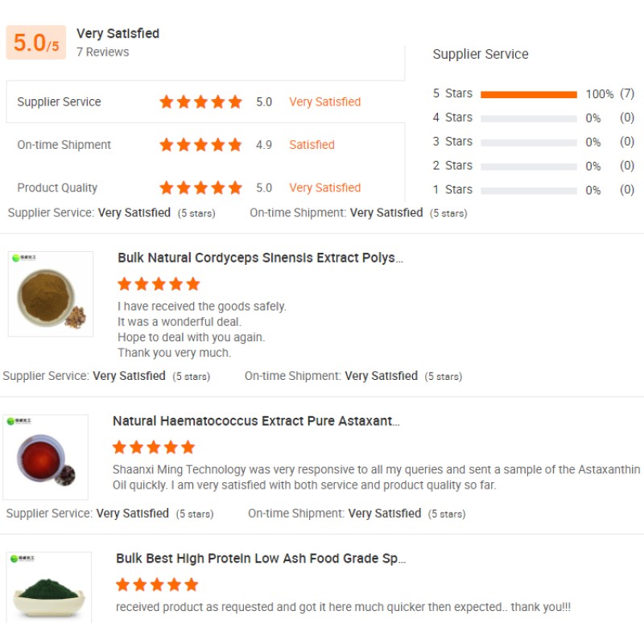644x644 pixels.
Task: Select the Supplier Service section header
Action: pyautogui.click(x=481, y=54)
